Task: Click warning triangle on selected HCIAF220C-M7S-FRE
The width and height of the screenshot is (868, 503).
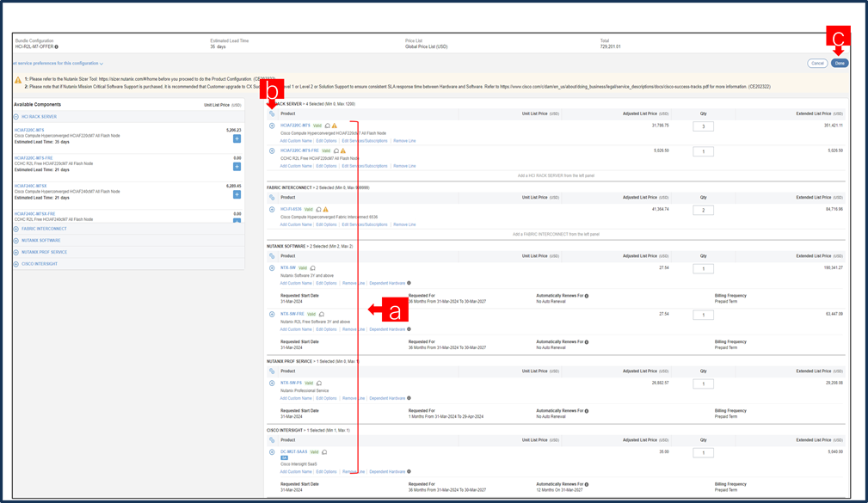Action: (x=343, y=151)
